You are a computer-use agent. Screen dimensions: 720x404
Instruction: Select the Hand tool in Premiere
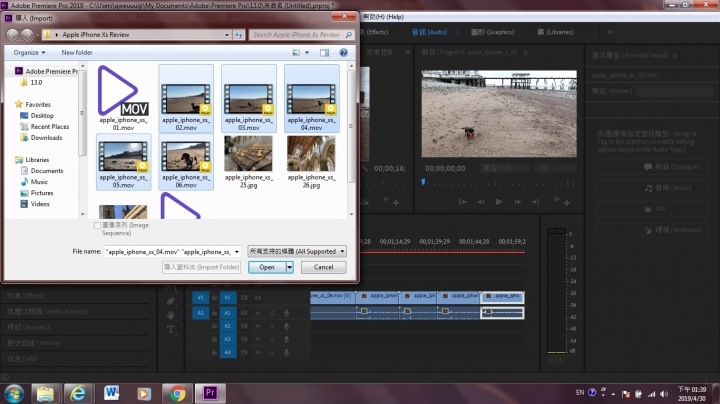click(x=171, y=315)
